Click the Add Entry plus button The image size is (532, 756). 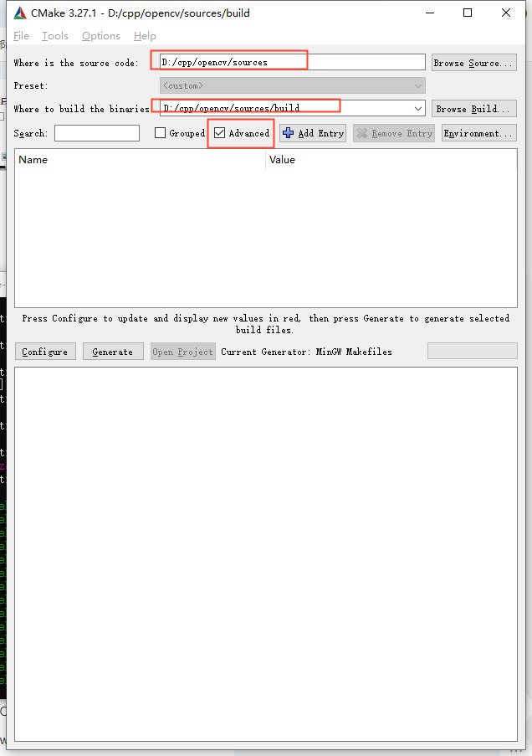[313, 133]
